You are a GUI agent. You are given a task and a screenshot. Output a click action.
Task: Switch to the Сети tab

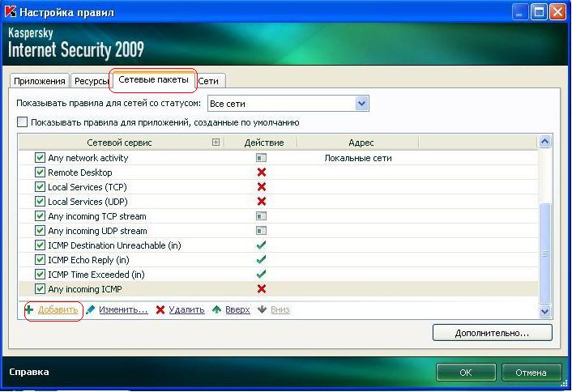(x=209, y=81)
